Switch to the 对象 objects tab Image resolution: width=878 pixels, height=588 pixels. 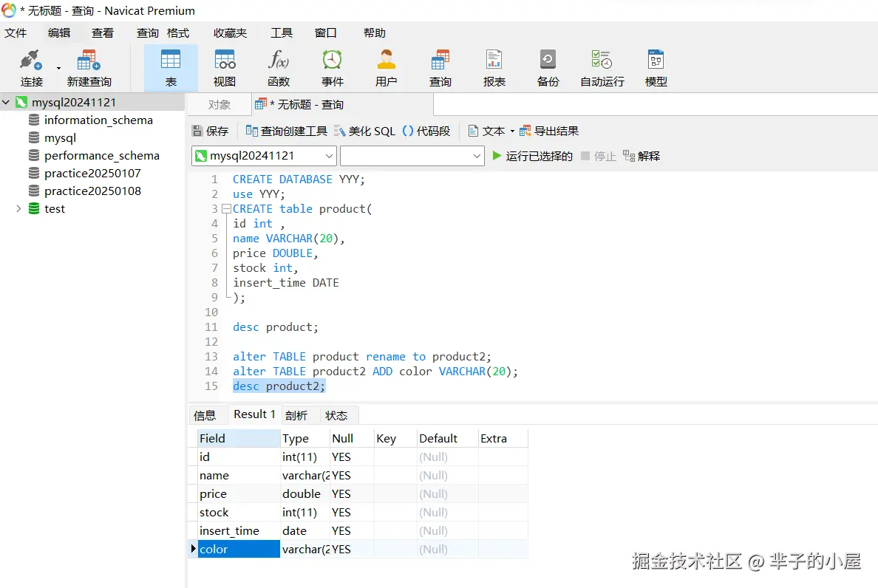click(x=219, y=105)
